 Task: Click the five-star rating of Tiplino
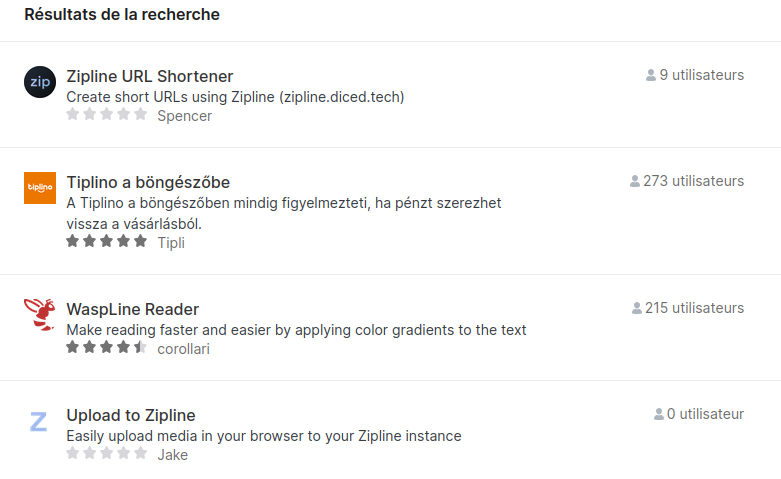pos(107,241)
